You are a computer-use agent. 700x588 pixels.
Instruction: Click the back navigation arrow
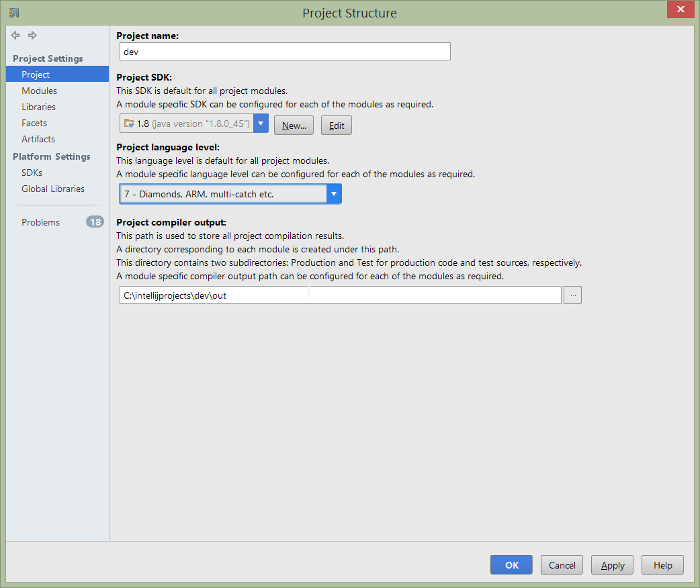[x=15, y=36]
